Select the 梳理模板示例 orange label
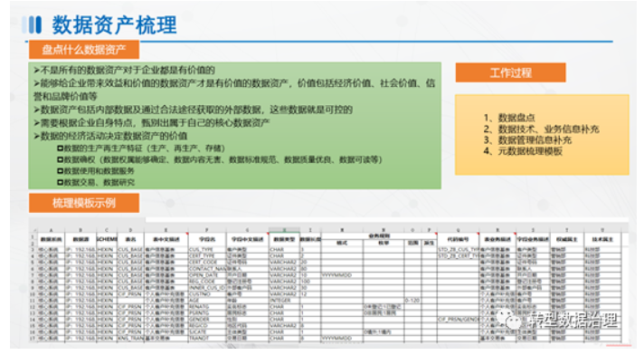This screenshot has height=355, width=644. tap(84, 203)
